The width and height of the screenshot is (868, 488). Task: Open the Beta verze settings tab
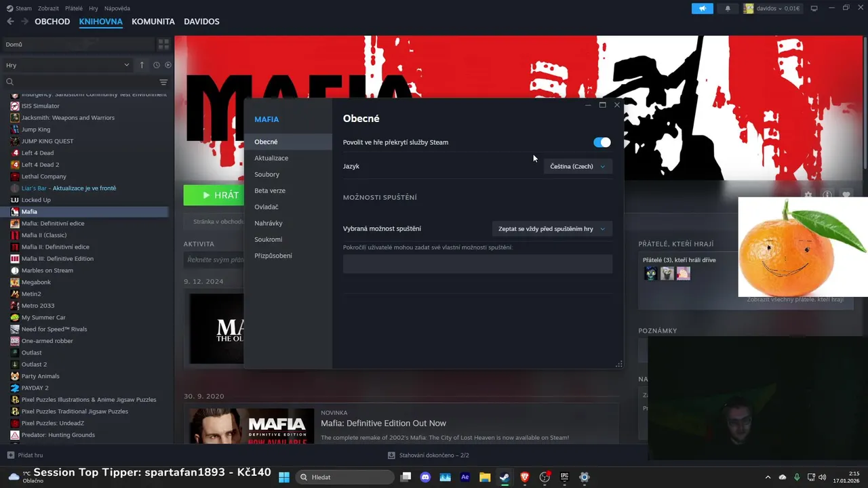click(270, 190)
